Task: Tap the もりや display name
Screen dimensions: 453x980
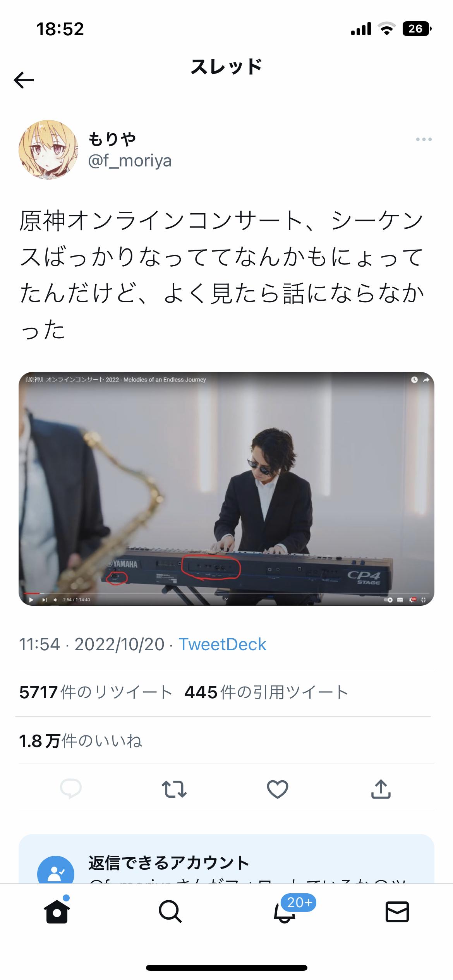Action: pos(112,139)
